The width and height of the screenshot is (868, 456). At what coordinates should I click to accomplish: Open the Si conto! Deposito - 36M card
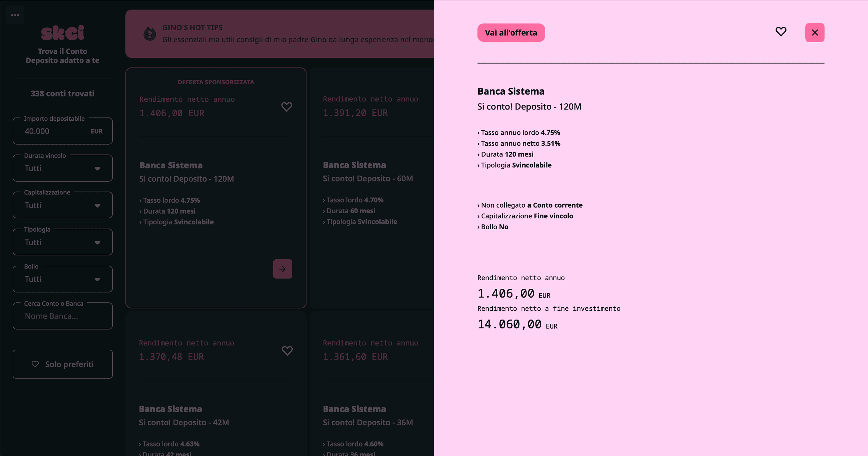click(372, 384)
